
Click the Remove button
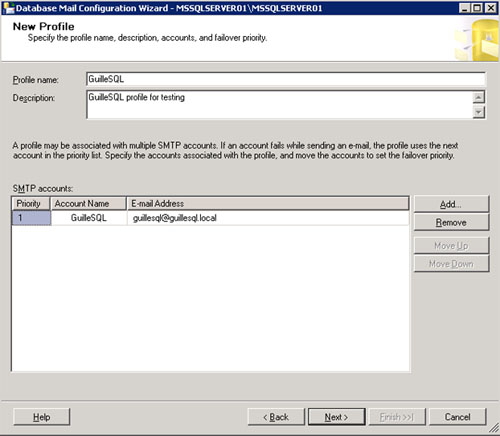(x=451, y=222)
